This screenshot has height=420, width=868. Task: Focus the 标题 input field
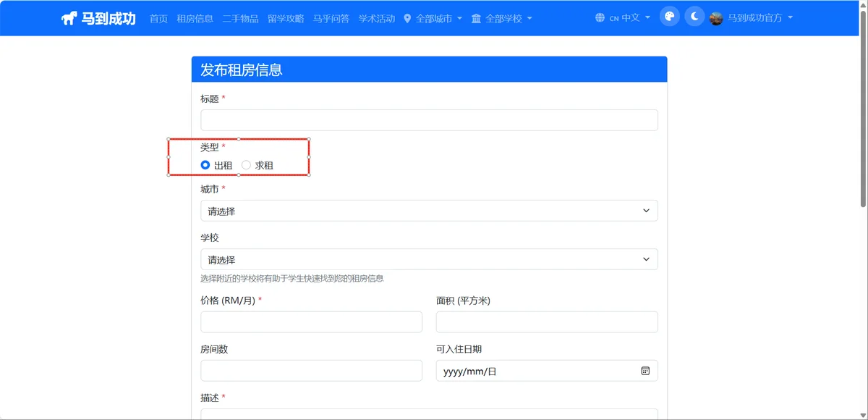pyautogui.click(x=429, y=120)
